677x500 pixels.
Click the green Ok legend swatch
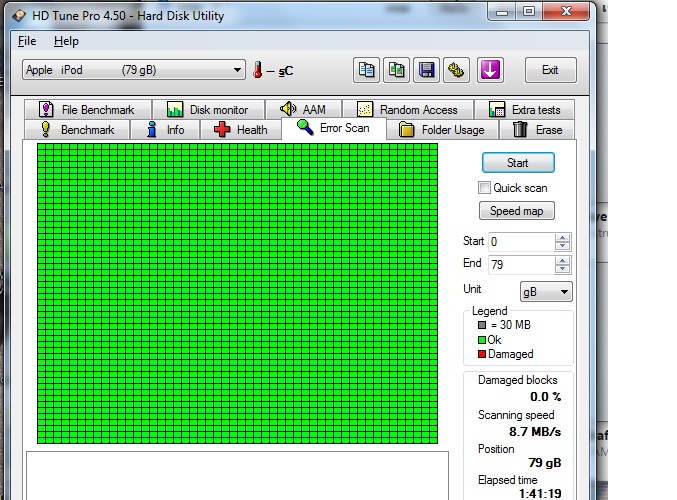[x=482, y=340]
